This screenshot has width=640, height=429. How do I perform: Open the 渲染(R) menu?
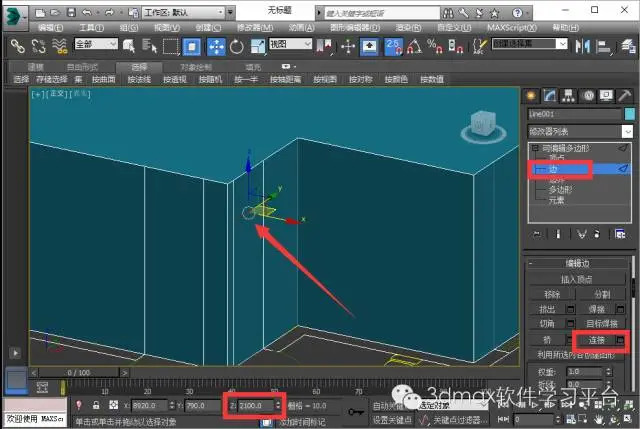[x=408, y=28]
